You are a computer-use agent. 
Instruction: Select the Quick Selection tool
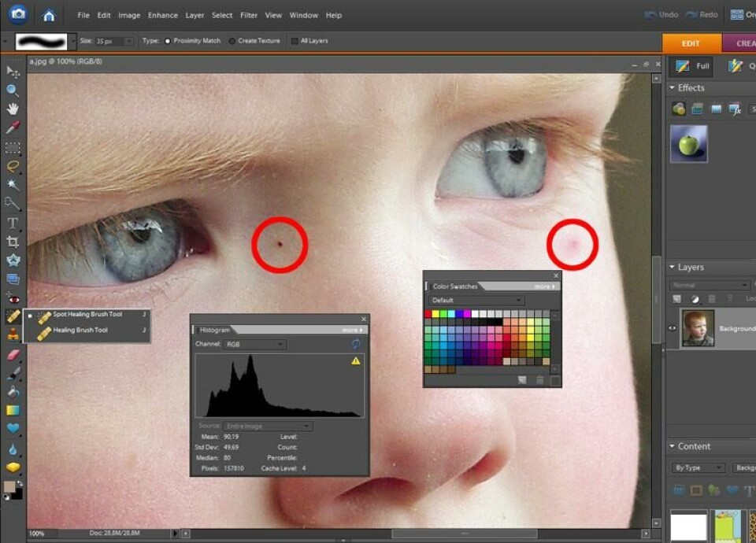(x=13, y=203)
